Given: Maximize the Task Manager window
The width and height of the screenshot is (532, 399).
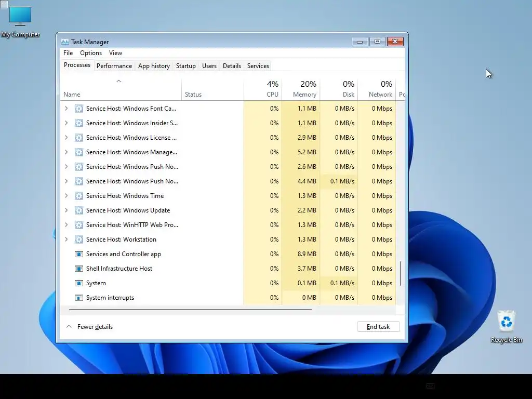Looking at the screenshot, I should pos(377,42).
